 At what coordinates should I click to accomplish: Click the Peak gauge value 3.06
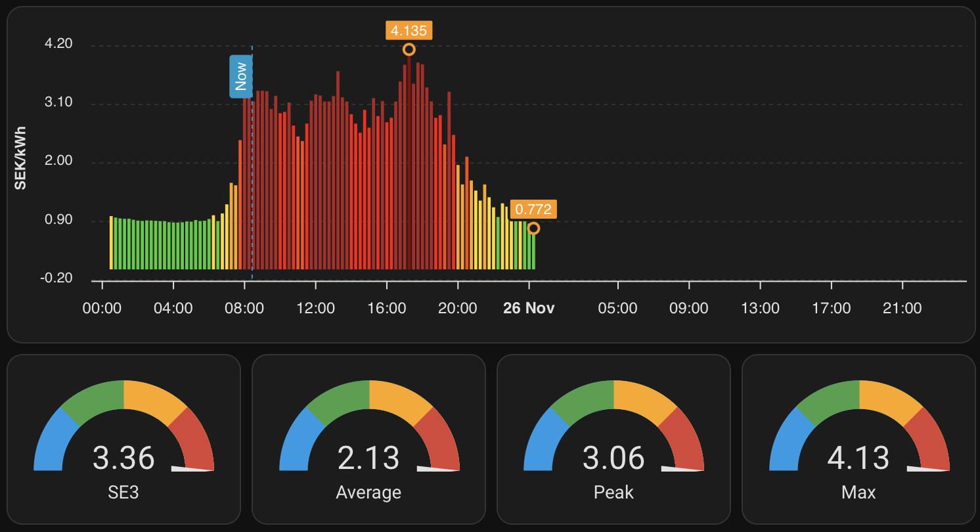[x=613, y=458]
